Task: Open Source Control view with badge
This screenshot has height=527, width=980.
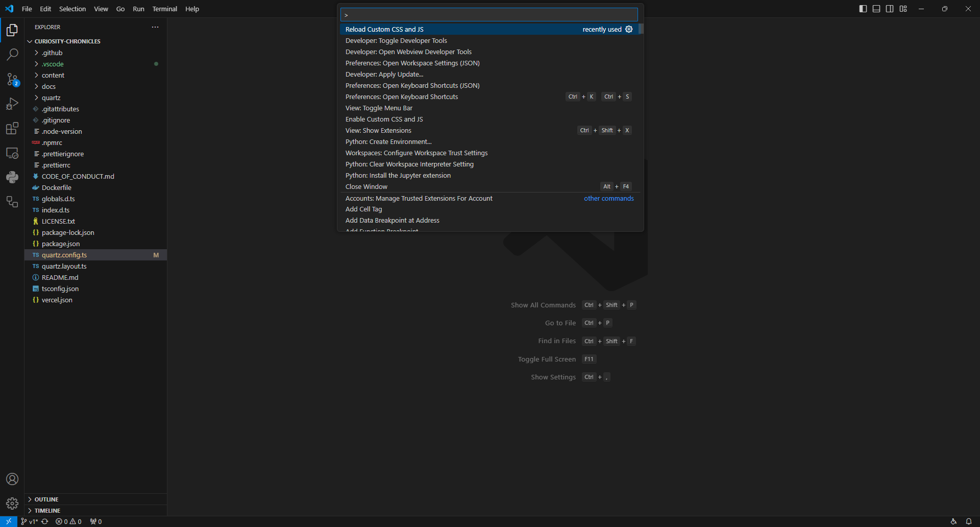Action: pos(12,79)
